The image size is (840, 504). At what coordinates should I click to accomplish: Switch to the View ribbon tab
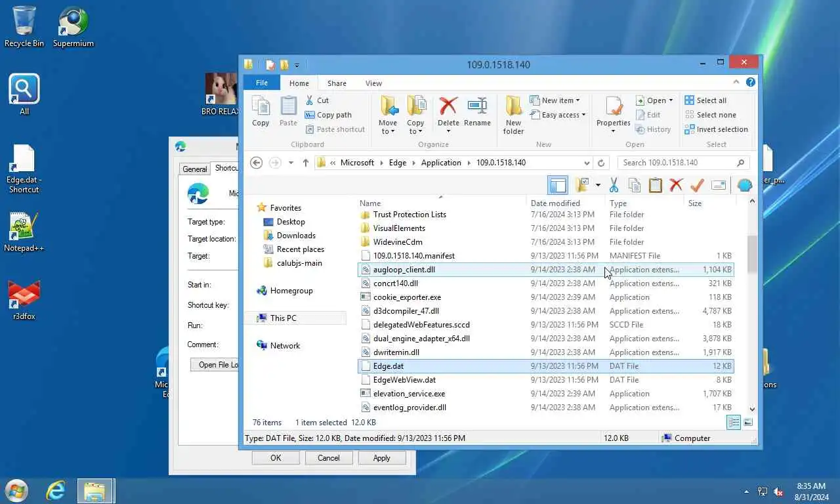pos(373,83)
